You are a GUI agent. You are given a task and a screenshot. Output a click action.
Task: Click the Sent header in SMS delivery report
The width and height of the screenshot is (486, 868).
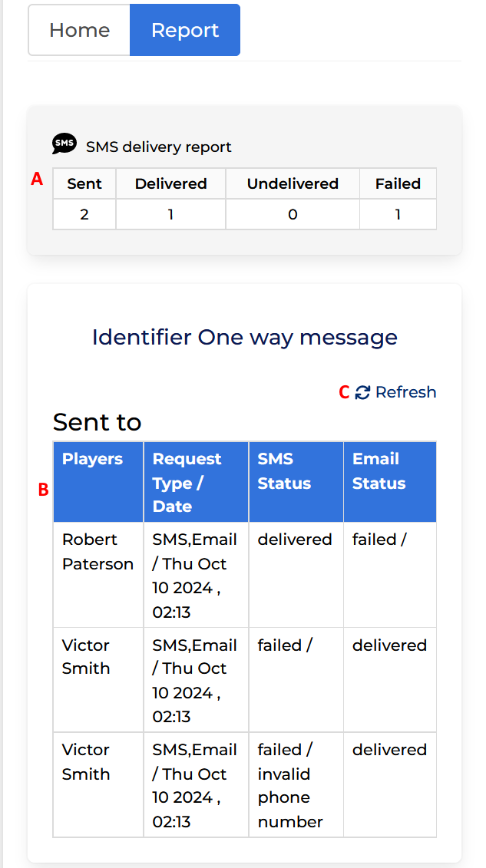click(x=84, y=183)
